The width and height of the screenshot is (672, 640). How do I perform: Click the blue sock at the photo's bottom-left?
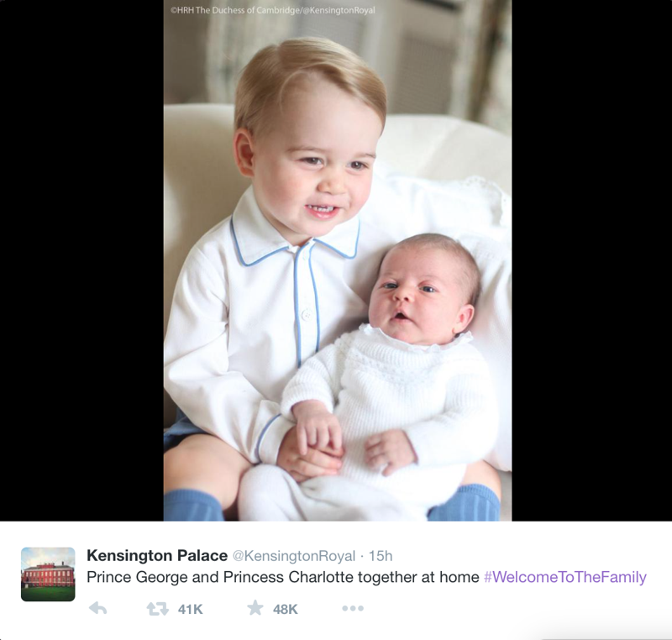(x=192, y=506)
